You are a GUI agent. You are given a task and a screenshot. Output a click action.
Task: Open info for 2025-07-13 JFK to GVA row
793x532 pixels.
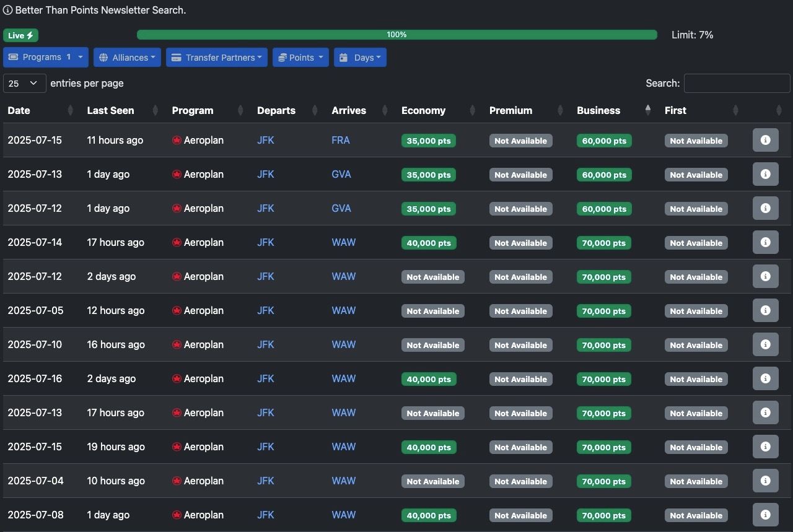point(765,174)
